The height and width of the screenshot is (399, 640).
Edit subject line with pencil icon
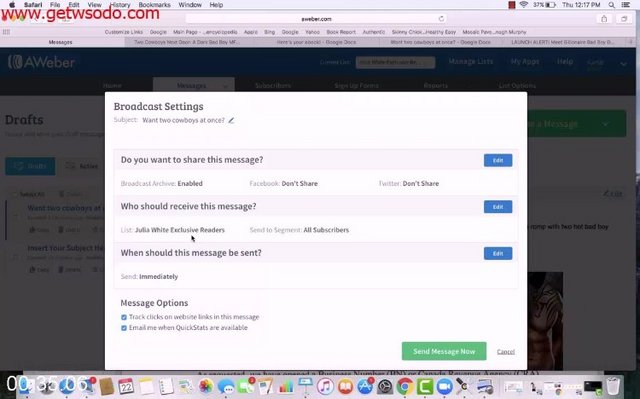point(231,120)
